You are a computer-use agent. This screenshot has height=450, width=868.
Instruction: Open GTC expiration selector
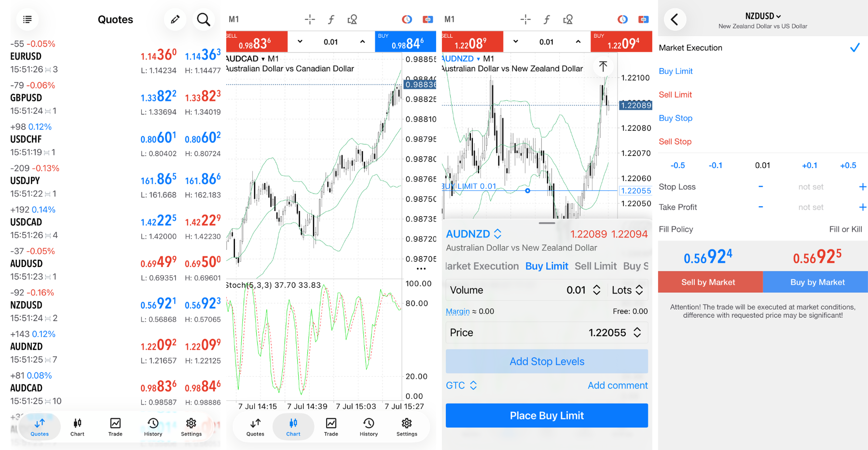[461, 385]
